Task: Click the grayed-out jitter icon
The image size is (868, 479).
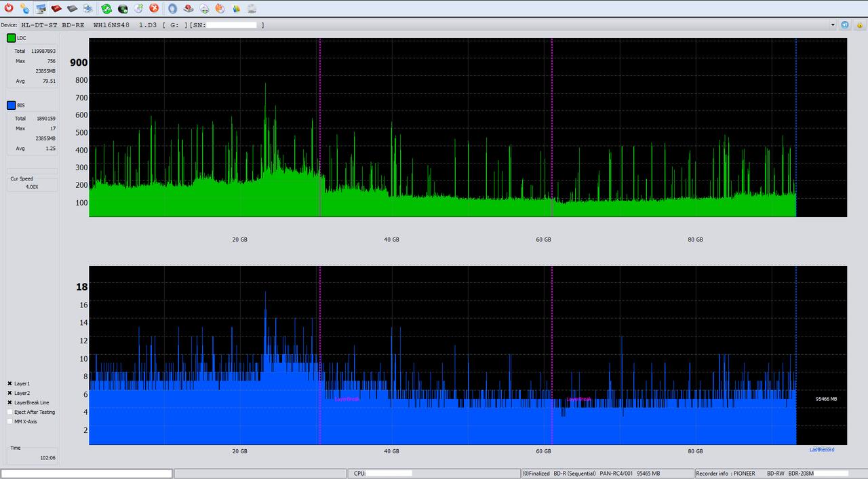Action: coord(252,8)
